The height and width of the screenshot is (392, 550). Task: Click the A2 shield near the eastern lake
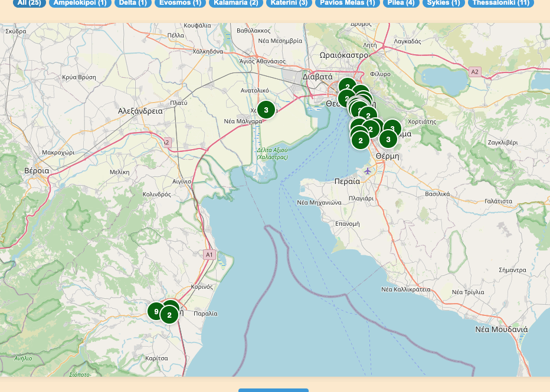474,72
